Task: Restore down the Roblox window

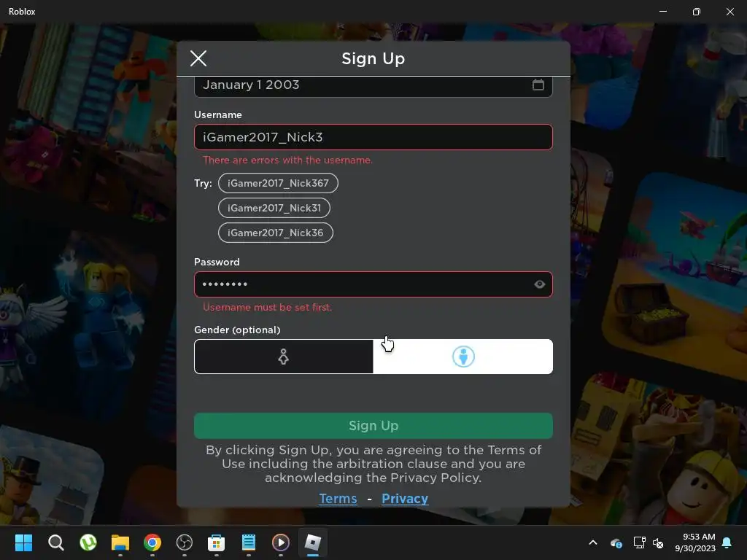Action: [697, 12]
